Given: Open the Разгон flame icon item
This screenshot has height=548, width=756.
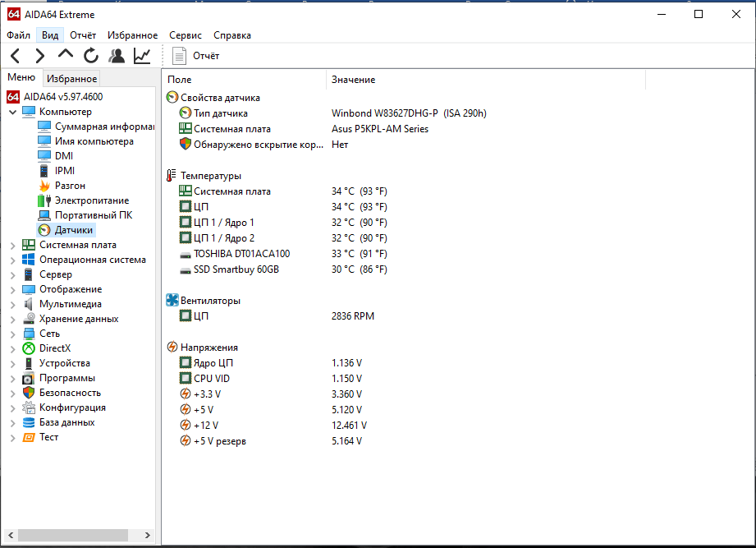Looking at the screenshot, I should point(44,186).
